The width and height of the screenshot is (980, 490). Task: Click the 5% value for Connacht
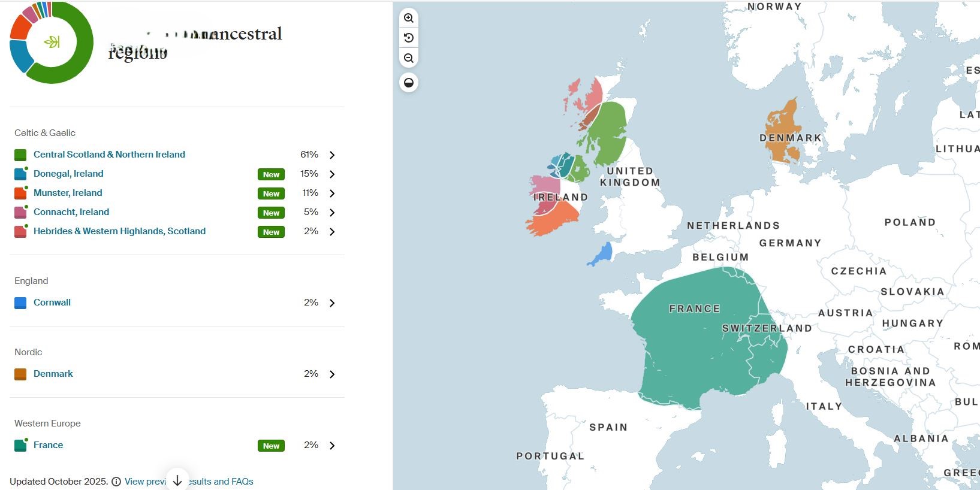tap(311, 212)
